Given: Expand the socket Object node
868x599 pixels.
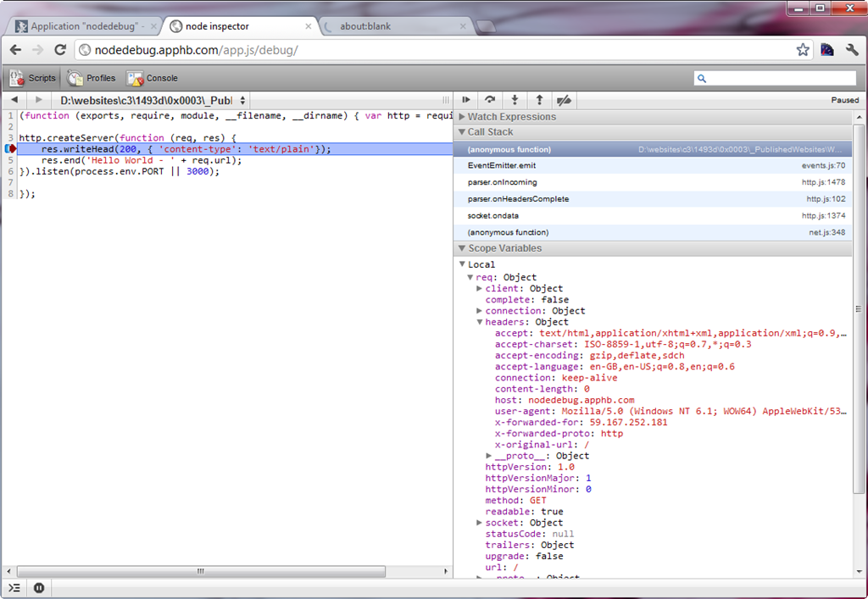Looking at the screenshot, I should pyautogui.click(x=480, y=523).
